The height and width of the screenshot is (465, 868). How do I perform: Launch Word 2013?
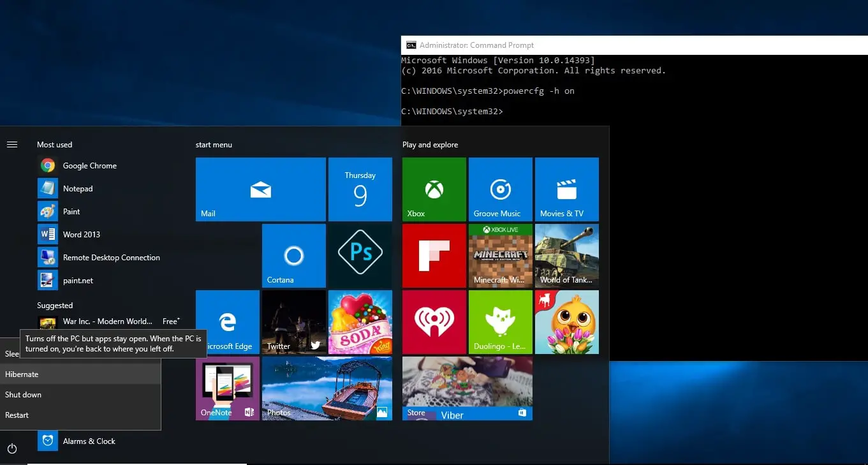click(82, 234)
